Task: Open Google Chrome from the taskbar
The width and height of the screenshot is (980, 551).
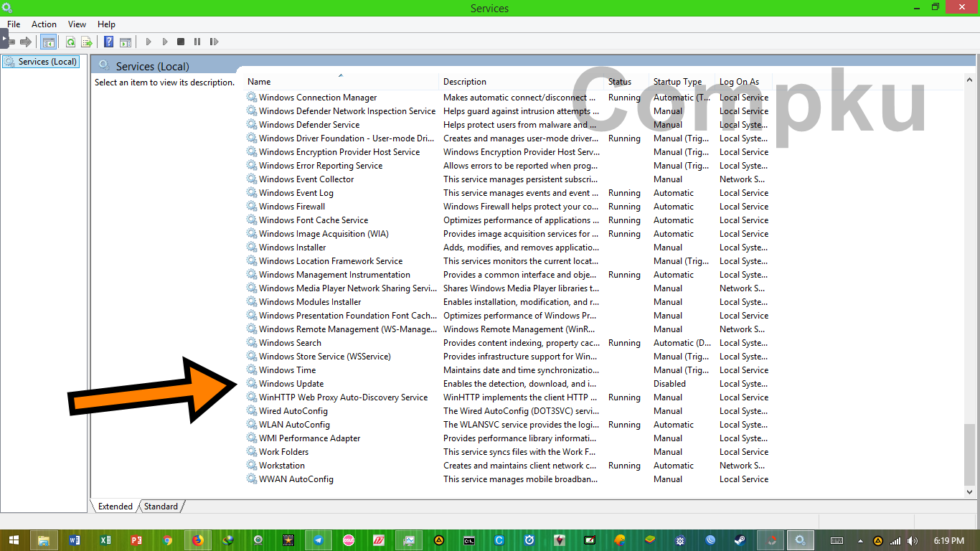Action: [167, 540]
